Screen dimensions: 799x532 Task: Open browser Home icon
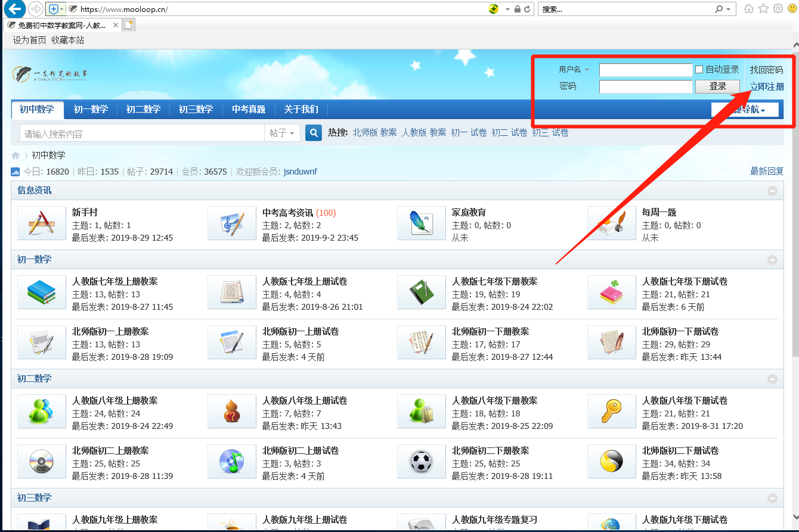(x=749, y=9)
